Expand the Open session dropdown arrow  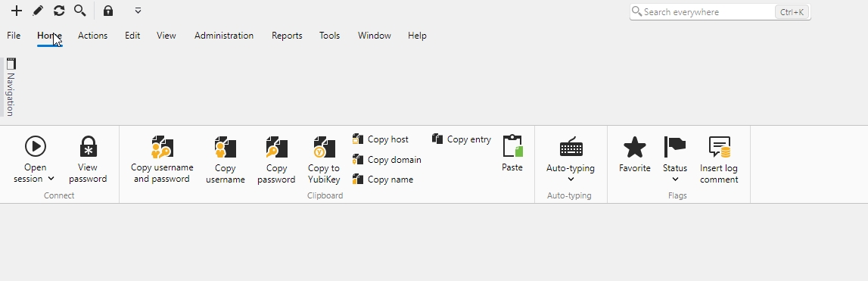51,179
